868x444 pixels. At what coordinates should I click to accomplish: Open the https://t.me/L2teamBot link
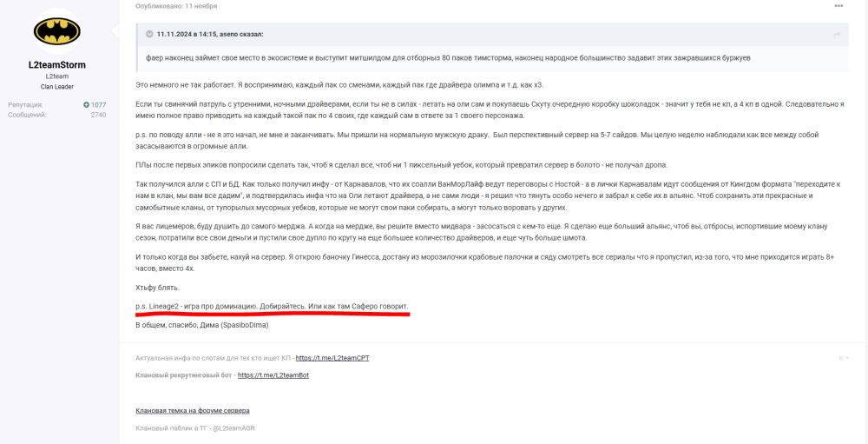pyautogui.click(x=273, y=375)
